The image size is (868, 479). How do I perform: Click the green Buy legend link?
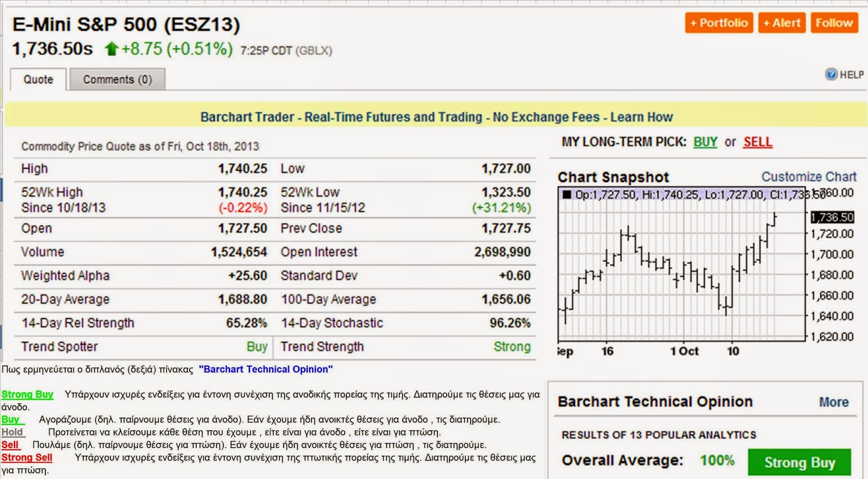[x=11, y=419]
